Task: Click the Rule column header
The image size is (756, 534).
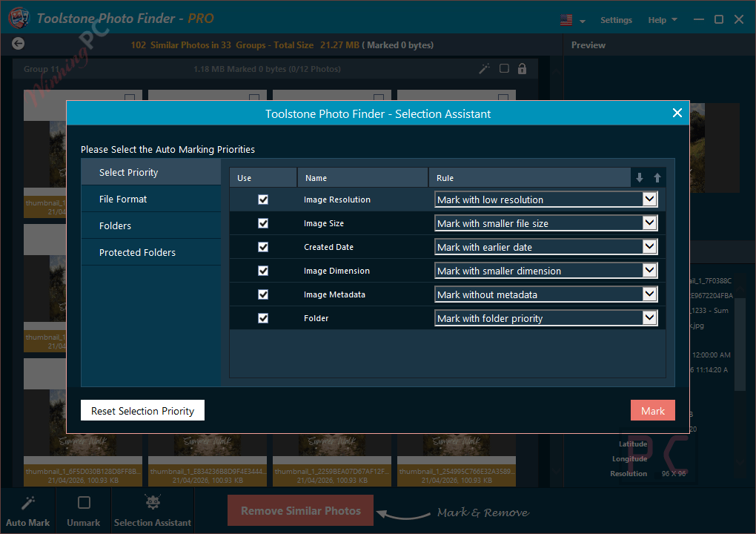Action: coord(529,177)
